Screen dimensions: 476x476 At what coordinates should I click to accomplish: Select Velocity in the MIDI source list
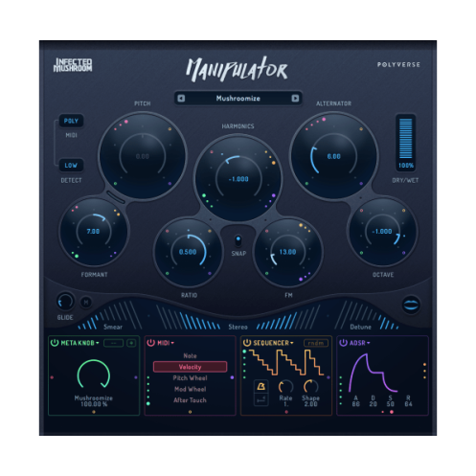(x=190, y=367)
